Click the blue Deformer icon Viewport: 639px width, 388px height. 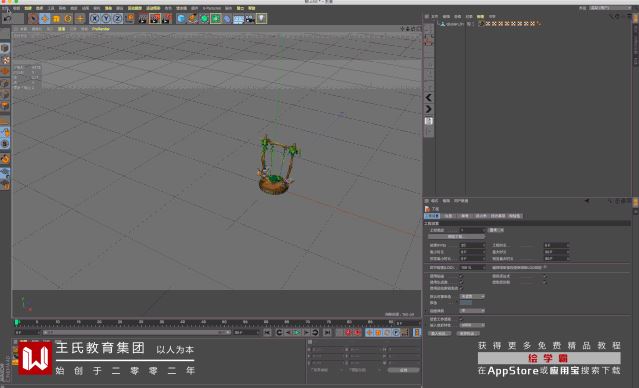point(227,18)
